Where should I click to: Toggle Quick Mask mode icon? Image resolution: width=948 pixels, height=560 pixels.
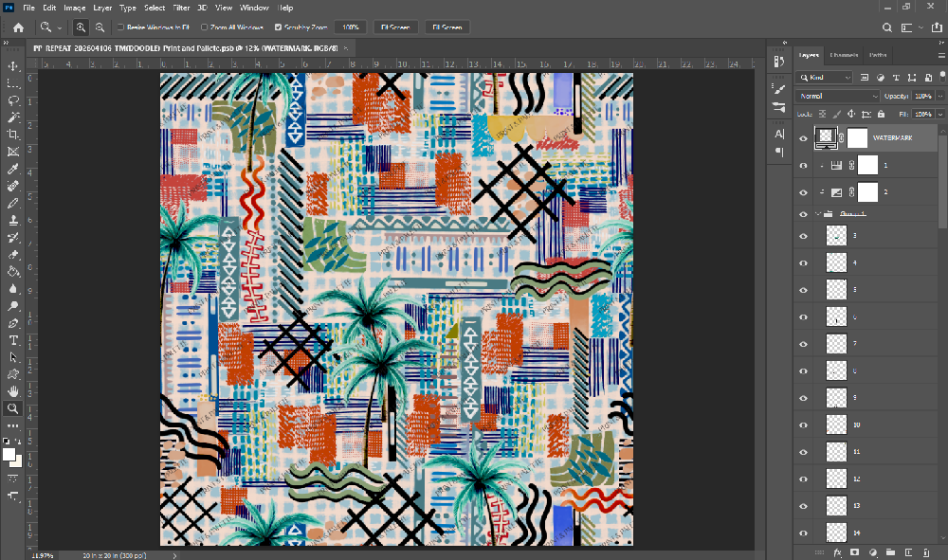pyautogui.click(x=12, y=479)
